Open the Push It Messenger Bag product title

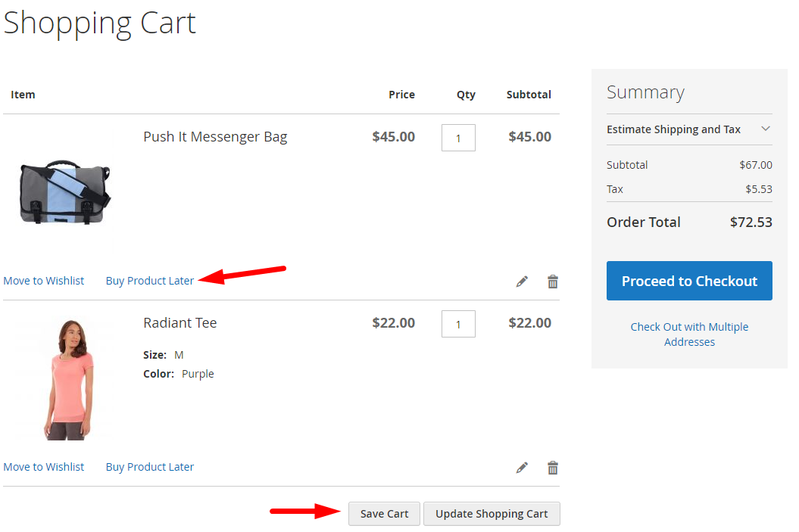coord(215,137)
